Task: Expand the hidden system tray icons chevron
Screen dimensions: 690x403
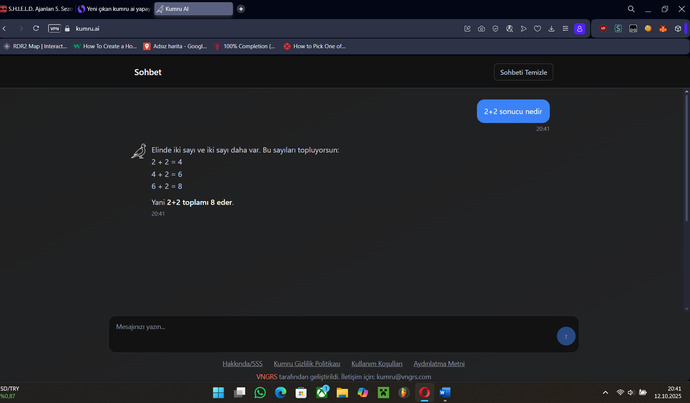Action: (606, 392)
